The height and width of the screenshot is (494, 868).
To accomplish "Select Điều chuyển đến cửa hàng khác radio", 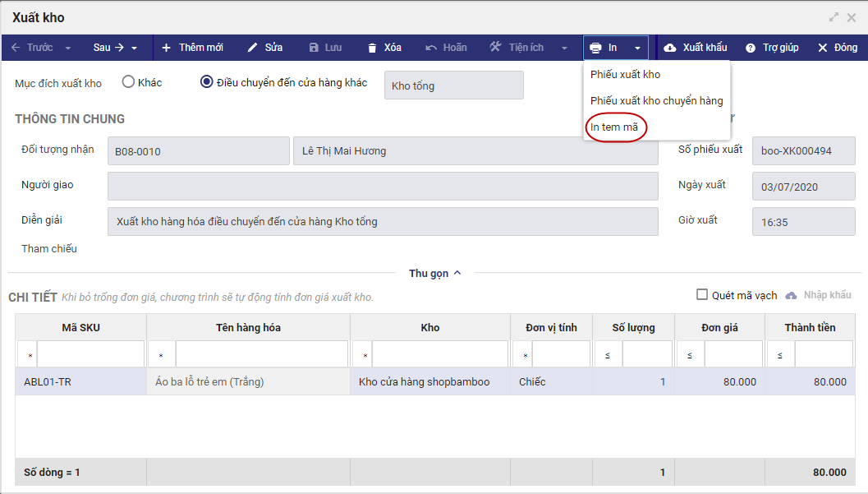I will (206, 82).
